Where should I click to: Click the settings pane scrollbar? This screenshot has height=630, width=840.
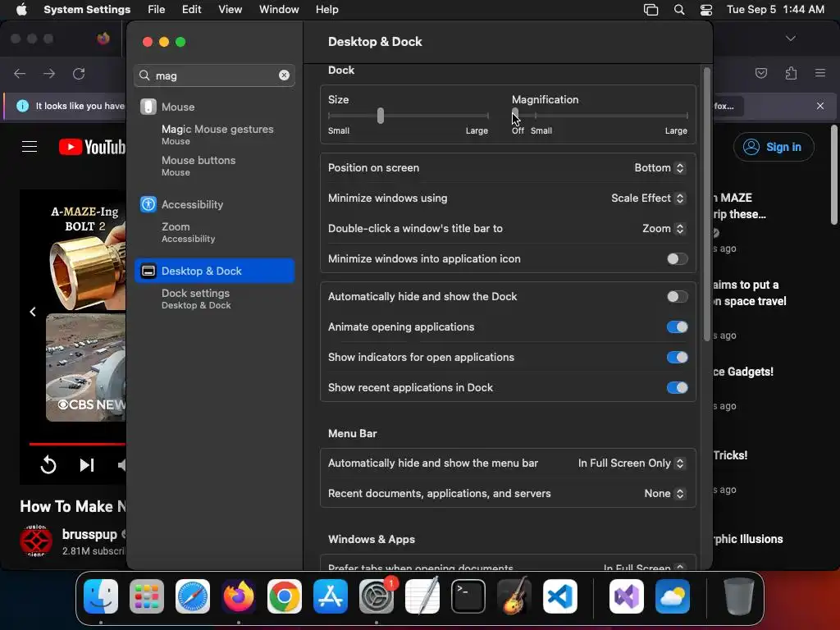[706, 203]
